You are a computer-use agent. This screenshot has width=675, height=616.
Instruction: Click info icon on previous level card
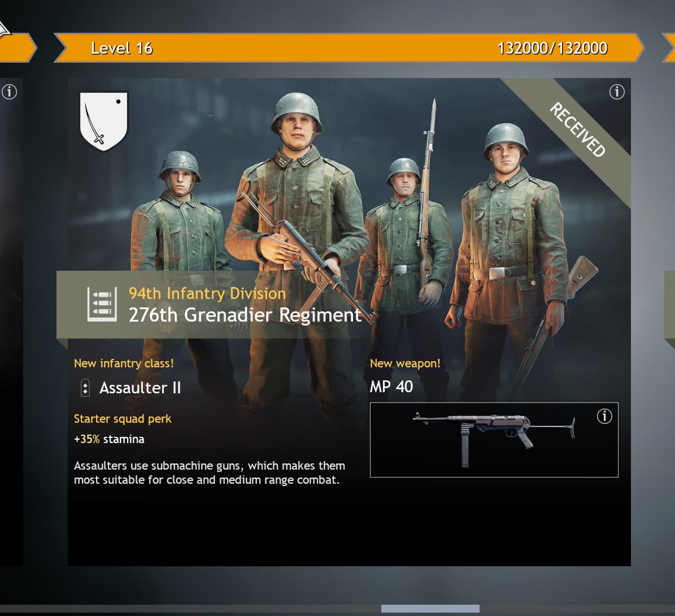click(9, 92)
